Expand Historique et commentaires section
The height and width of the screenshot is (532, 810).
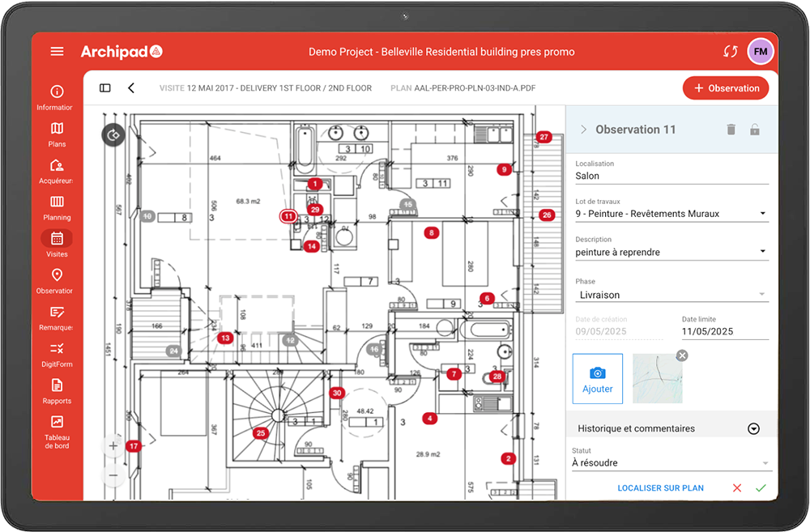[x=753, y=428]
